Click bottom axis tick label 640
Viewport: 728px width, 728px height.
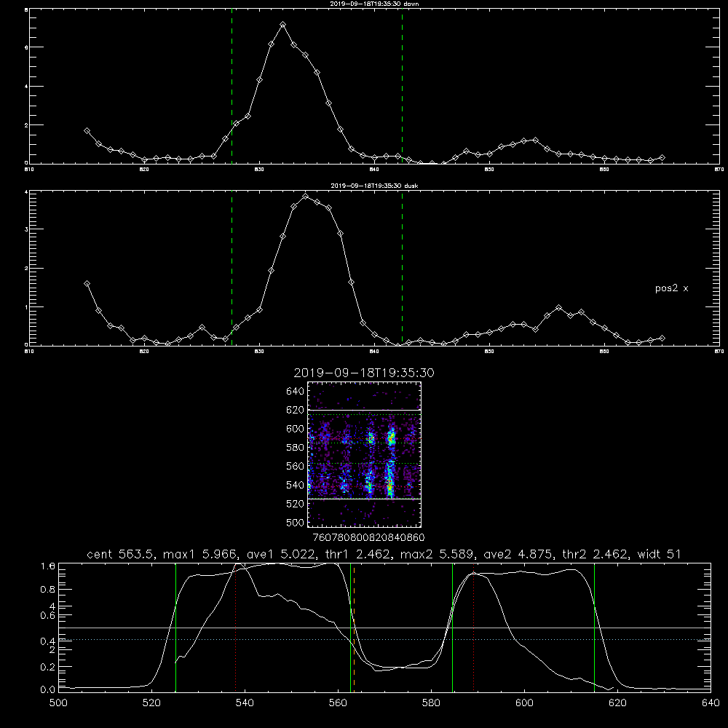click(x=711, y=703)
